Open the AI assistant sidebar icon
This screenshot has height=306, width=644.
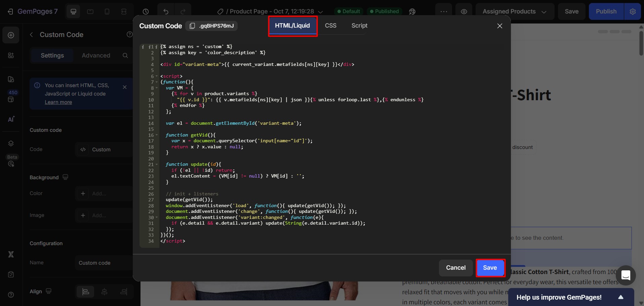coord(11,119)
